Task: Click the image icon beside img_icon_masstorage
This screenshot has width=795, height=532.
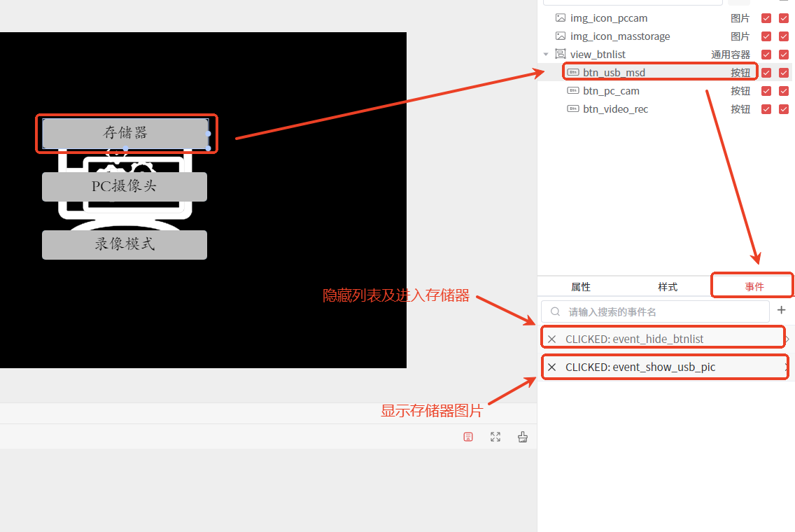Action: point(561,36)
